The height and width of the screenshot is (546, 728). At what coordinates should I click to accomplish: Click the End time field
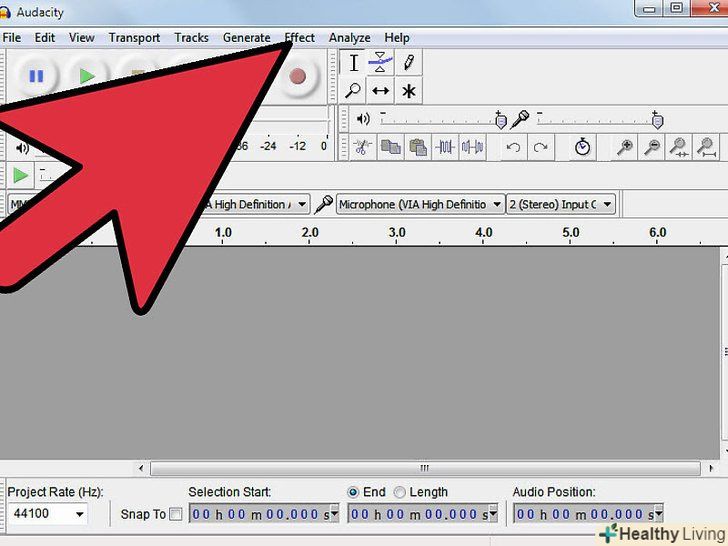point(423,514)
